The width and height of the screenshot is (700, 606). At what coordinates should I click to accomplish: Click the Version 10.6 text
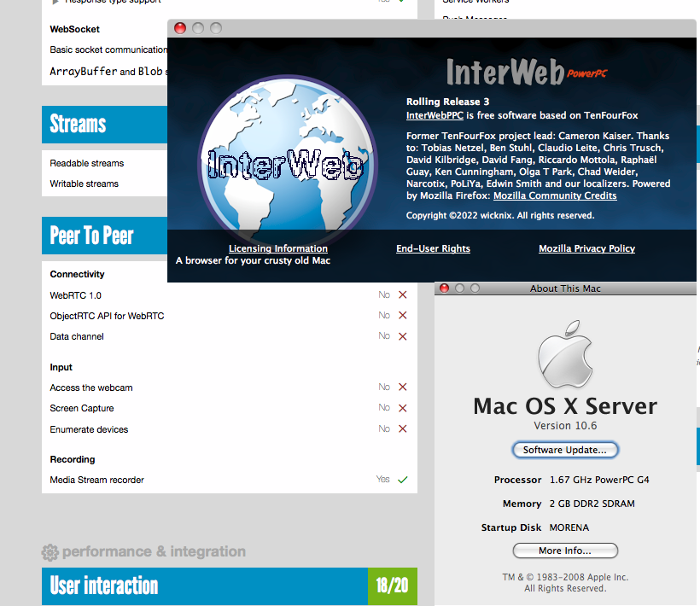[x=565, y=426]
